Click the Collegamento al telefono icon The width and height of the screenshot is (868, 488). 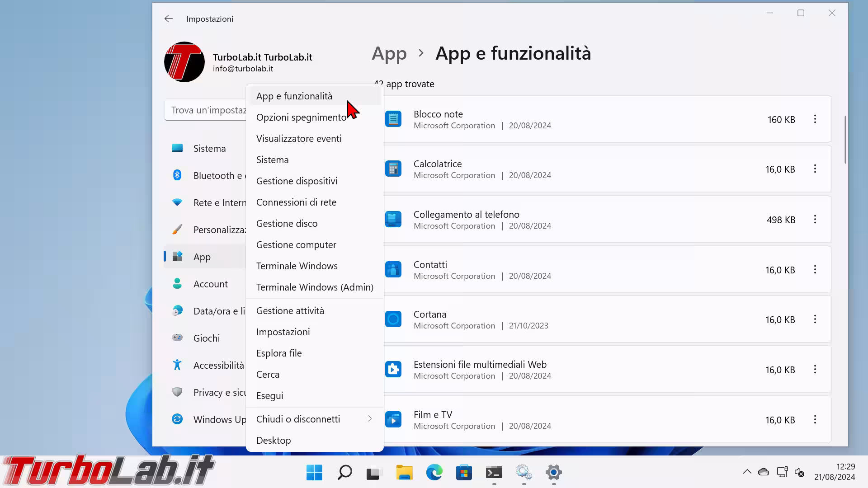point(393,220)
